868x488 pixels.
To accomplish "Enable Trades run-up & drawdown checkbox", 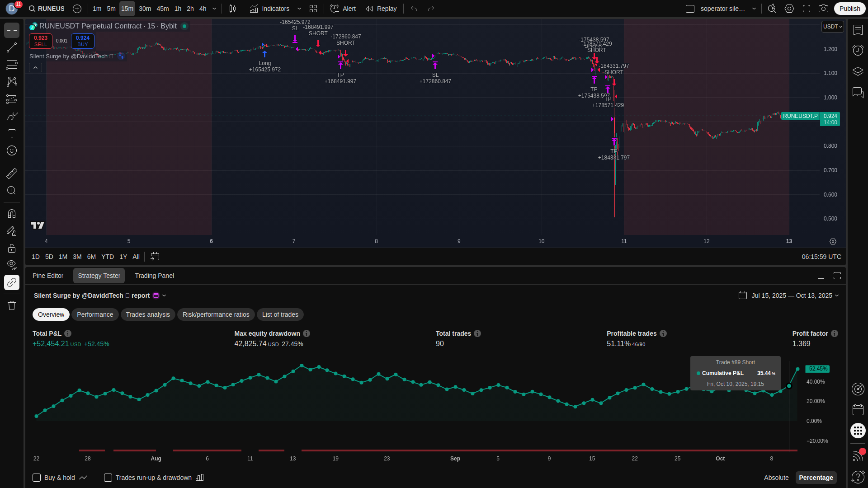I will [x=108, y=478].
